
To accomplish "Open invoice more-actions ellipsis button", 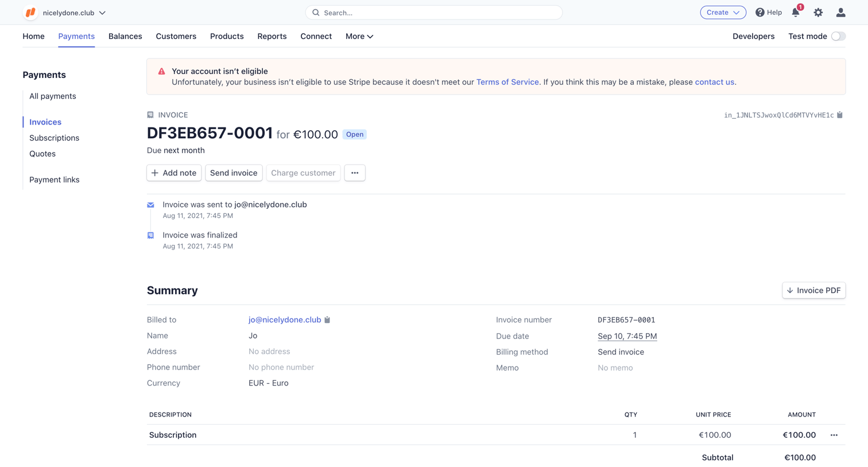I will pos(355,173).
